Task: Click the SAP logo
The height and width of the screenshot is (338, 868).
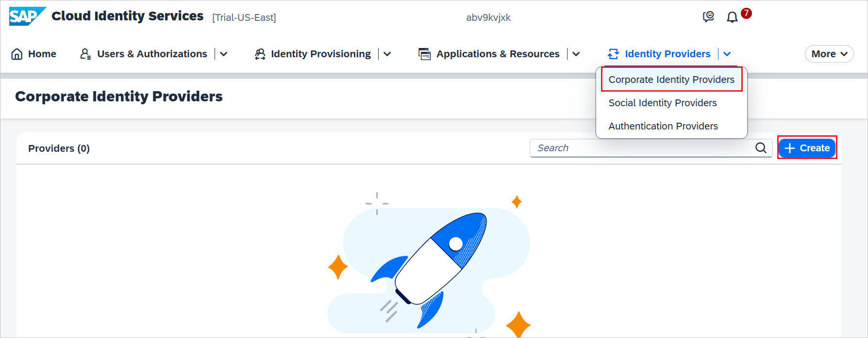Action: pos(27,16)
